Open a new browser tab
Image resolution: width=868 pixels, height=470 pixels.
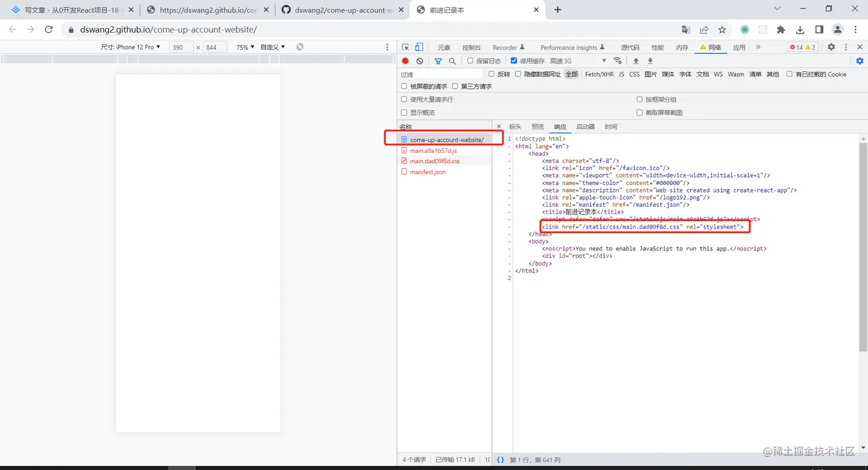point(557,10)
